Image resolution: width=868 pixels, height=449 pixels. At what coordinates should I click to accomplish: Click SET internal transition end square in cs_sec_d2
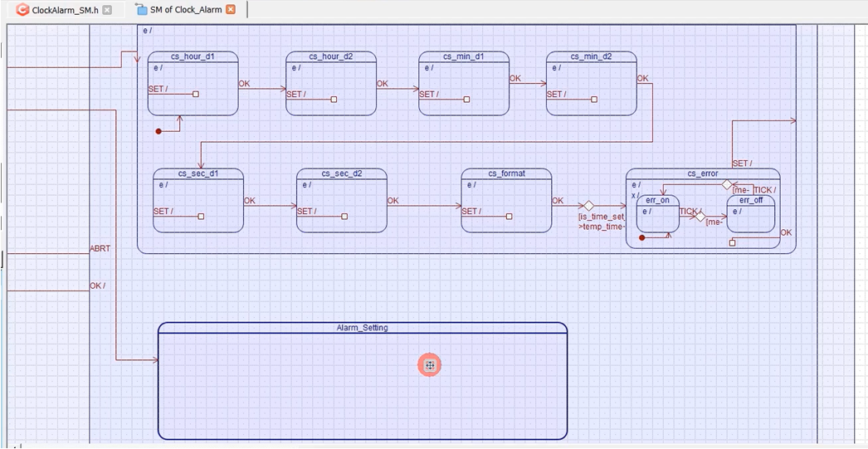click(344, 217)
